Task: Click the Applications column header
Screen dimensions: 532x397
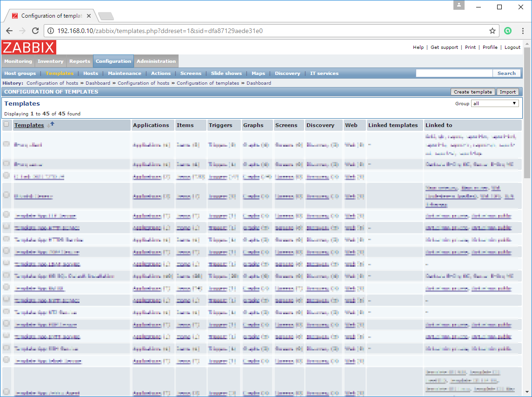Action: [x=151, y=125]
